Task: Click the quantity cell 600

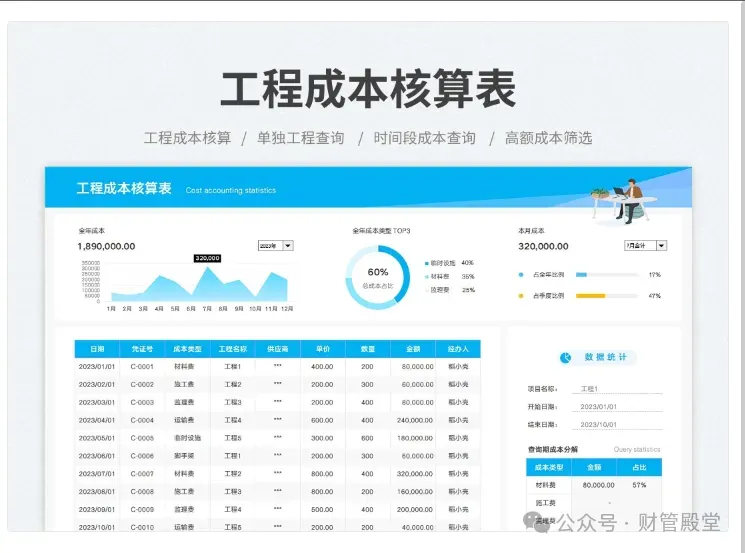Action: (x=367, y=438)
